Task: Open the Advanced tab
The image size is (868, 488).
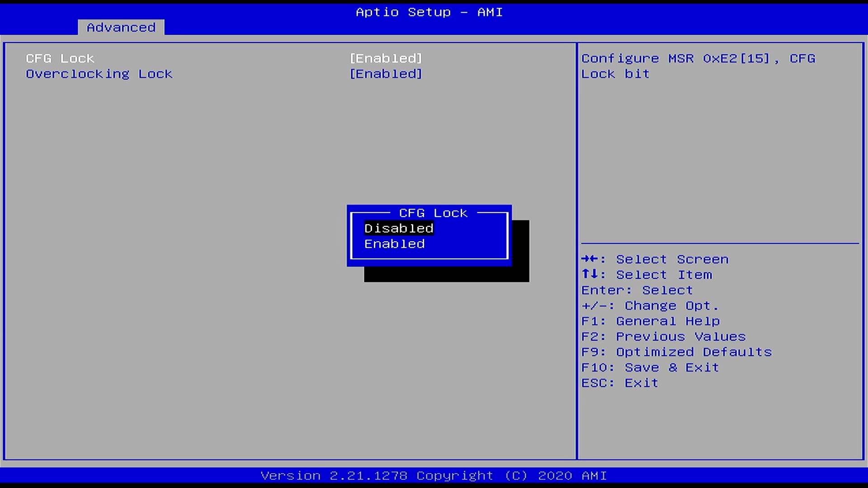Action: [x=121, y=28]
